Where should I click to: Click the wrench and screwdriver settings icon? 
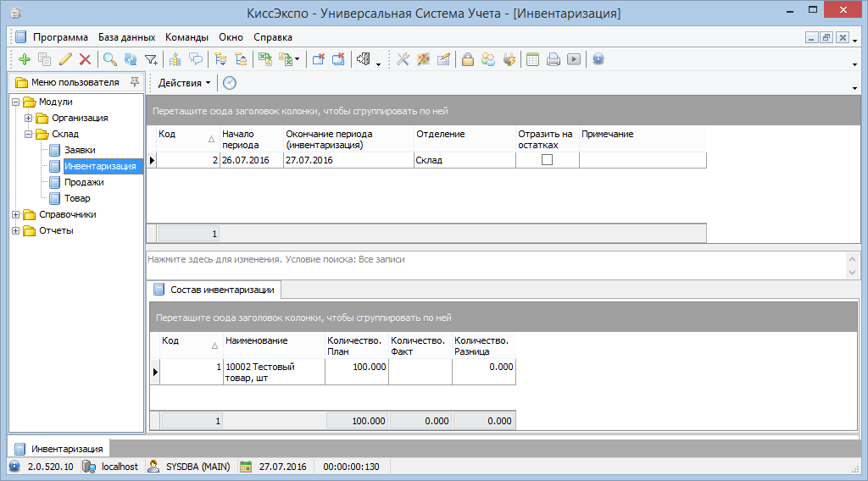click(403, 59)
